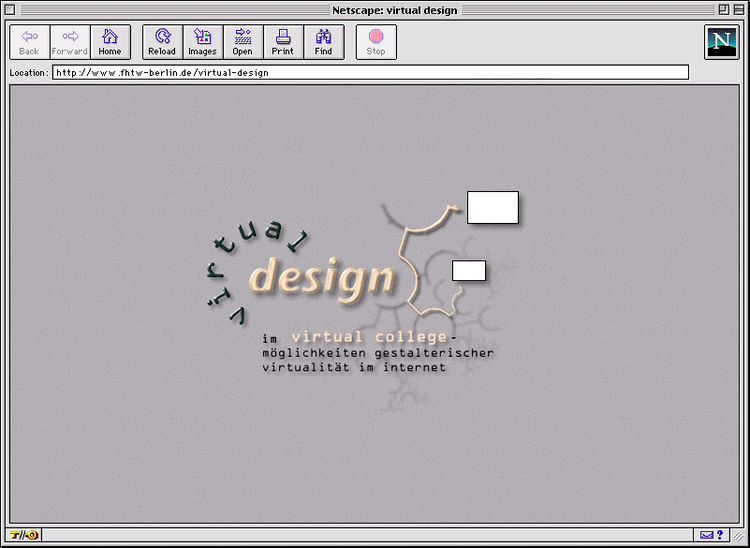Viewport: 750px width, 548px height.
Task: Click the question mark help icon
Action: pyautogui.click(x=720, y=535)
